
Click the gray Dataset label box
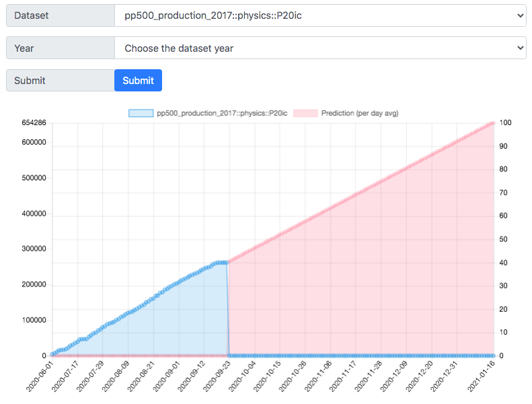[x=61, y=15]
